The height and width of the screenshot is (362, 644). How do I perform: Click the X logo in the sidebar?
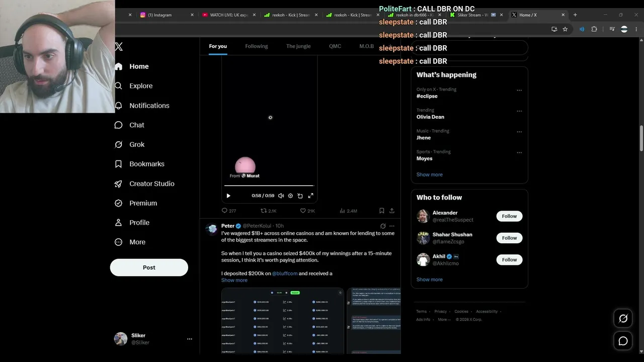pyautogui.click(x=119, y=47)
